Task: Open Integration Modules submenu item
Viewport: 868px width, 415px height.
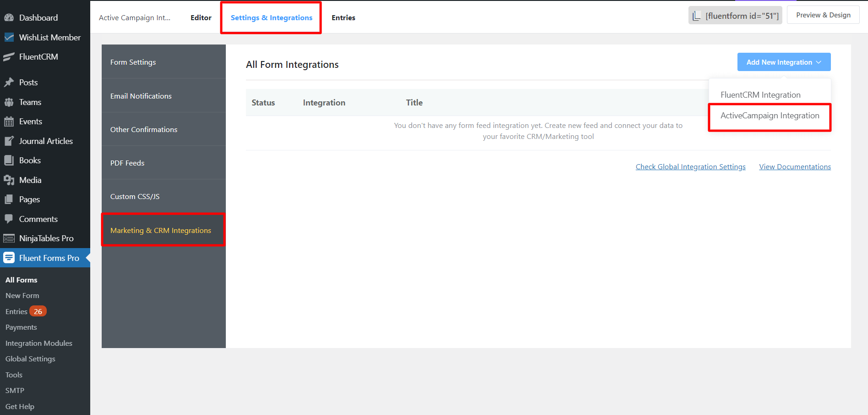Action: click(x=39, y=343)
